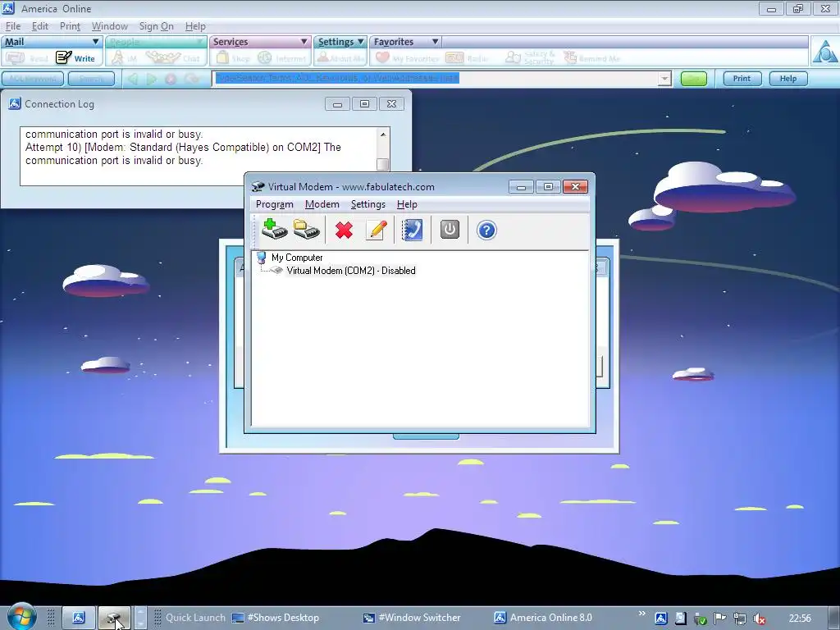Screen dimensions: 840x630
Task: Click the #Window Switcher quick launch item
Action: tap(412, 618)
